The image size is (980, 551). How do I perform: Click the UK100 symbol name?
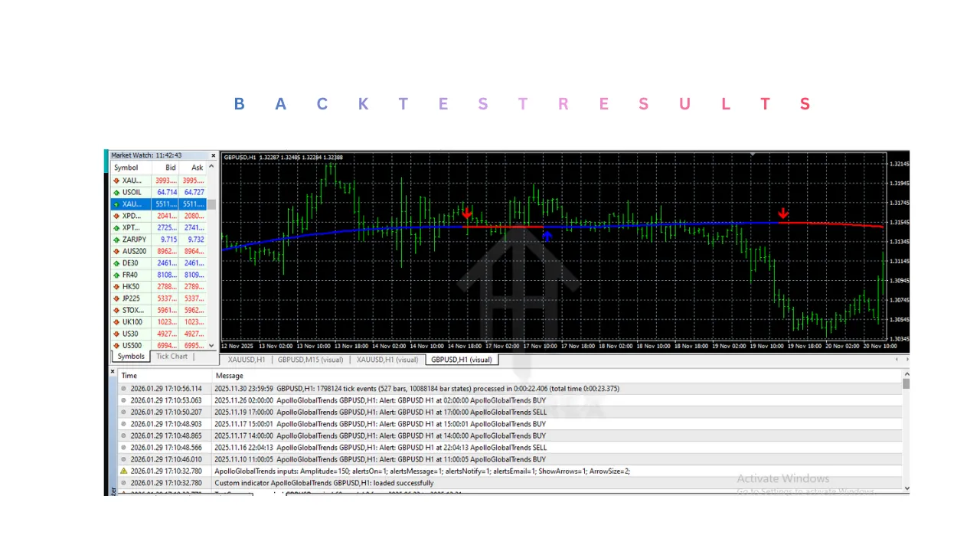[x=132, y=322]
